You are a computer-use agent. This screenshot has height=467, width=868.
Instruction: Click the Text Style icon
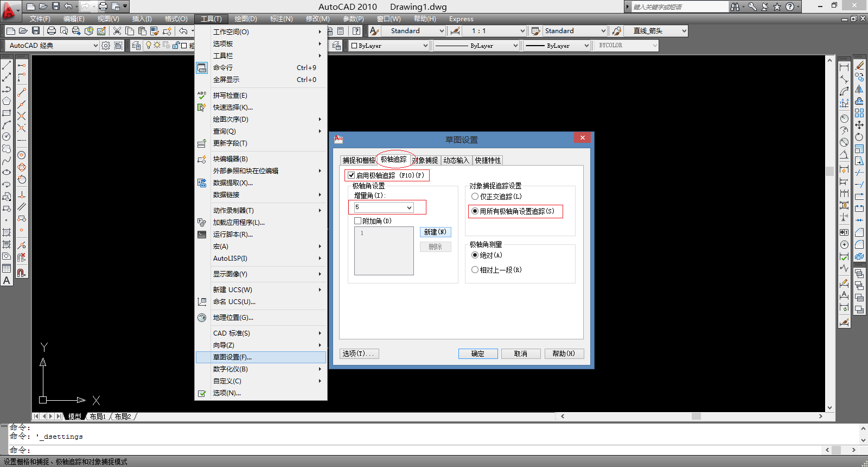374,31
